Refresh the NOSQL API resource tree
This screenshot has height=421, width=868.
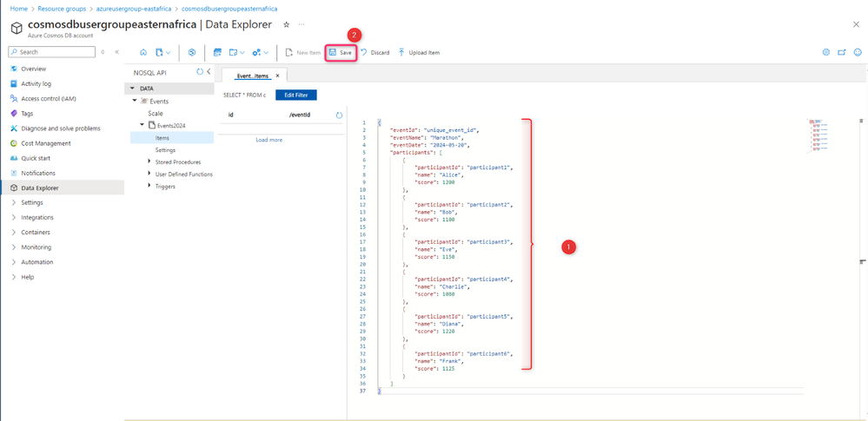(200, 72)
